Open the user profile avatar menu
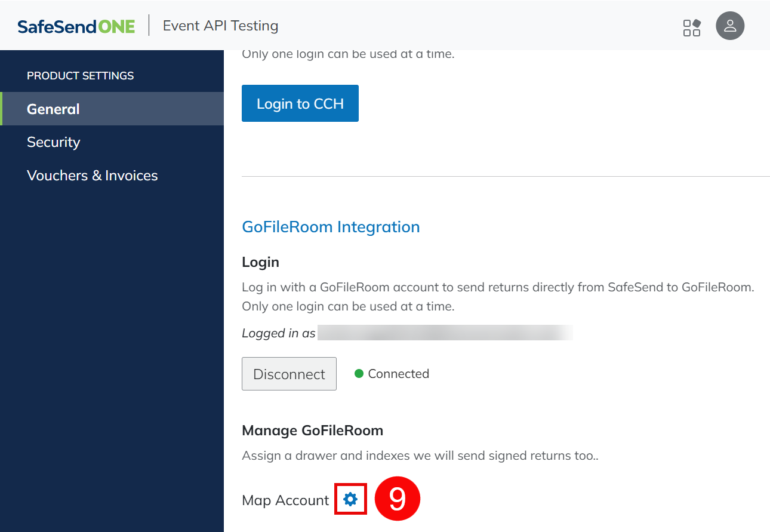Viewport: 770px width, 532px height. pyautogui.click(x=729, y=26)
